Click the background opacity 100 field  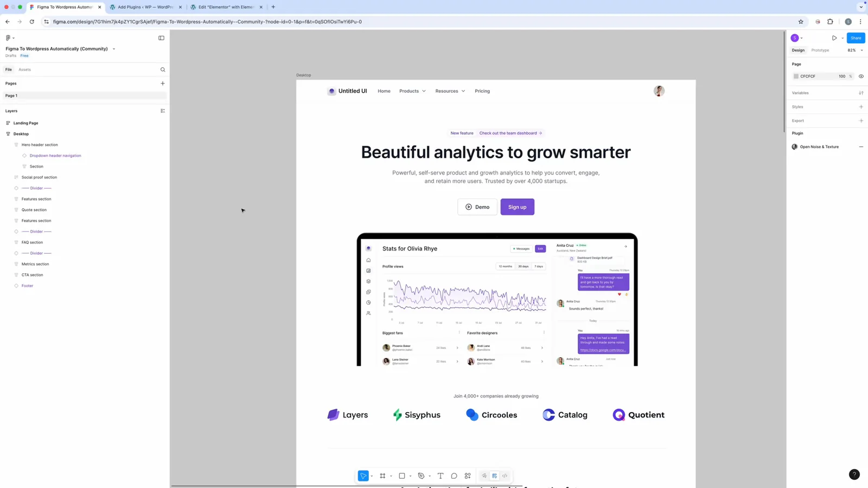pos(842,76)
